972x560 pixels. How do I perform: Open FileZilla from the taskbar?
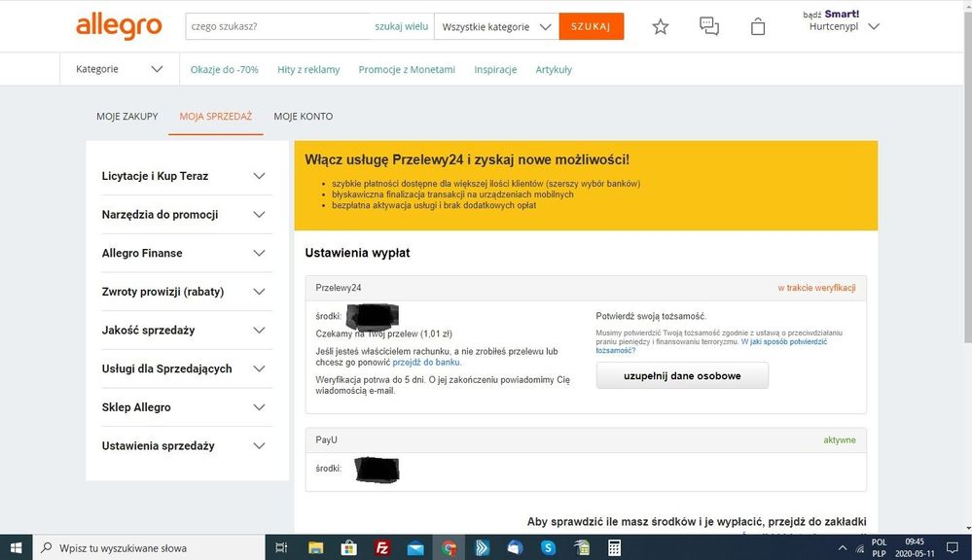click(x=382, y=547)
